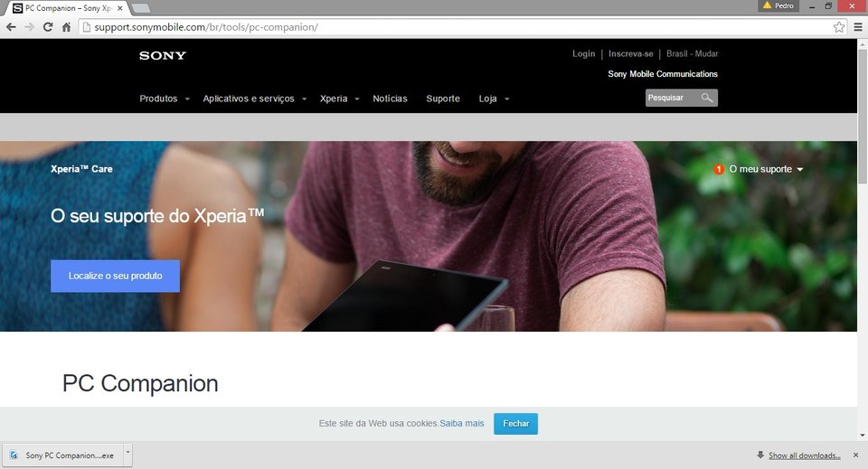This screenshot has height=469, width=868.
Task: Open the Chrome hamburger menu
Action: [858, 27]
